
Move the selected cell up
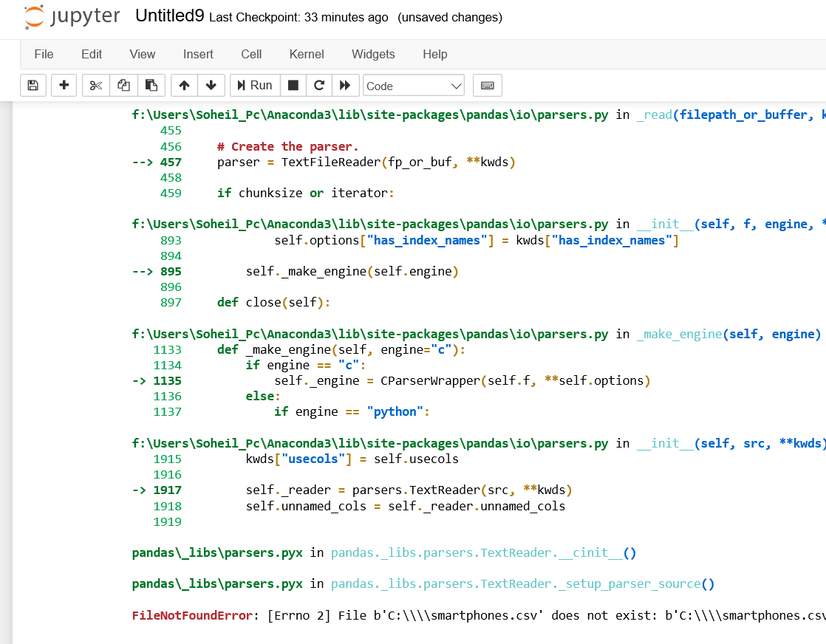[x=183, y=85]
